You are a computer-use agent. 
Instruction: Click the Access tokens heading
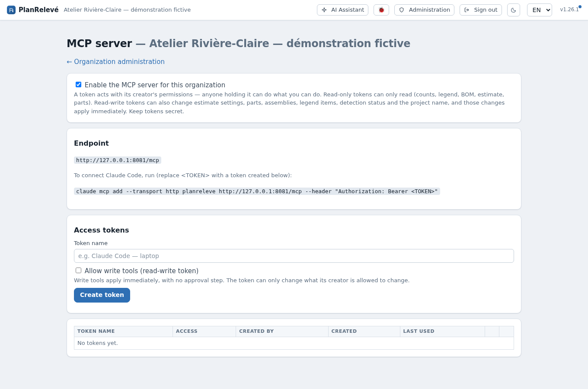coord(101,230)
